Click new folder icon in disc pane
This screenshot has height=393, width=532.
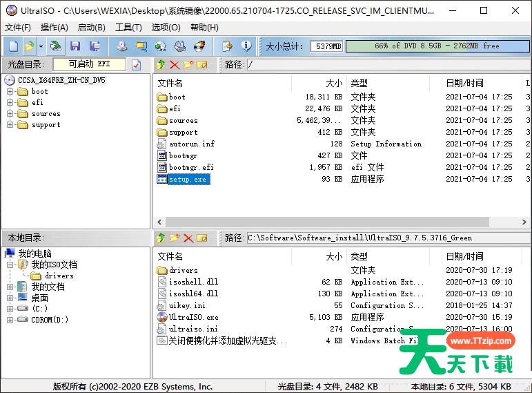[188, 65]
